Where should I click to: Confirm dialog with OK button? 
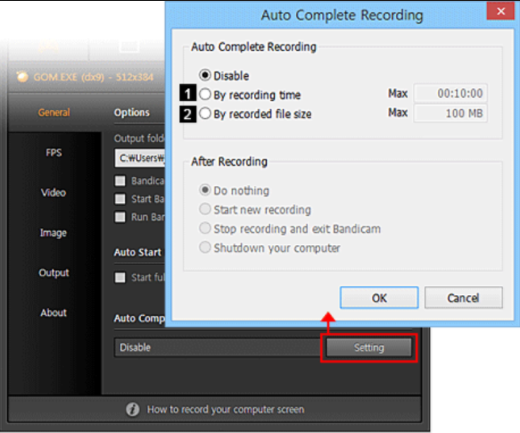(x=379, y=298)
